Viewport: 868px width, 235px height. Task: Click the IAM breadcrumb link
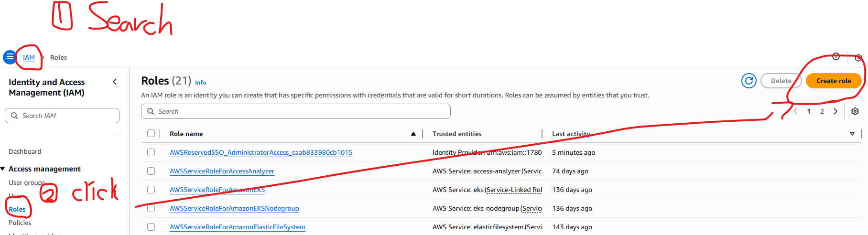point(29,57)
